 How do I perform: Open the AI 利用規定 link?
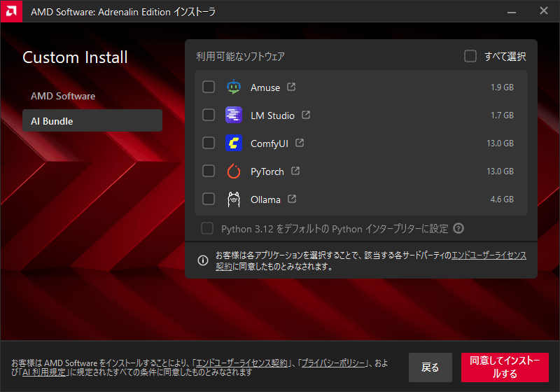(43, 372)
